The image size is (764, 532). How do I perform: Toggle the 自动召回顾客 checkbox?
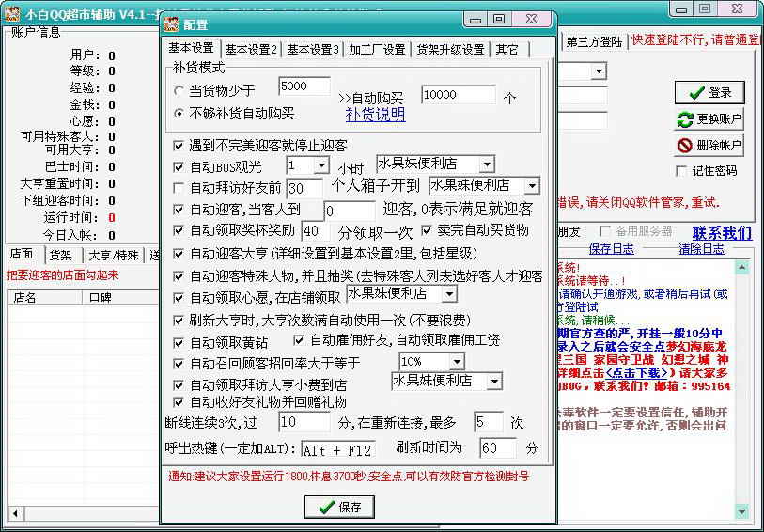point(179,363)
